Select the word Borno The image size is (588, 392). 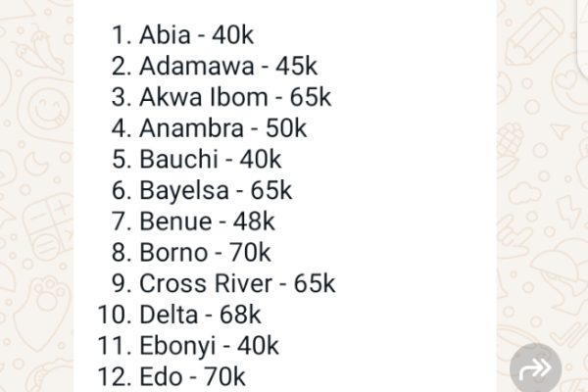(x=173, y=252)
